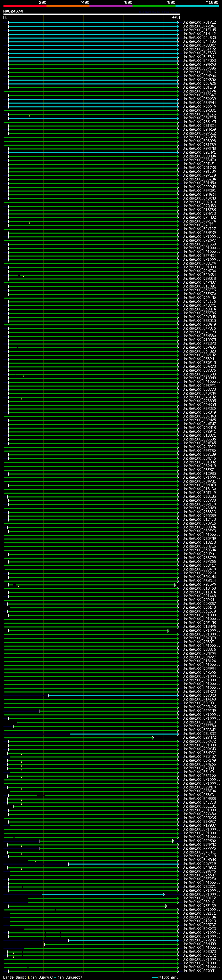The width and height of the screenshot is (222, 980).
Task: Select hit label UniRef100_P60040
Action: point(199,106)
